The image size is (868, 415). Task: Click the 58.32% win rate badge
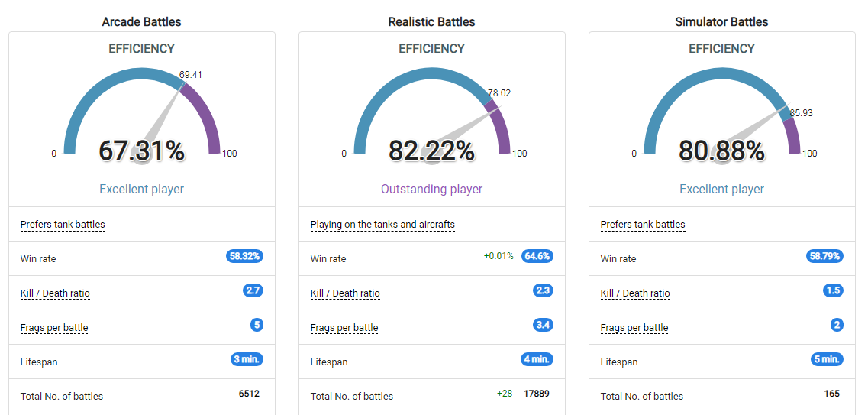[244, 256]
